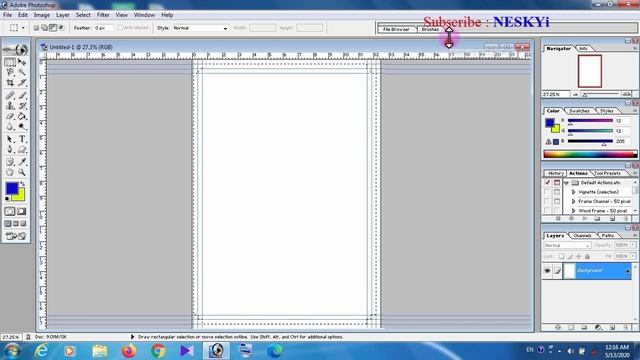Switch to Quick Mask mode
640x360 pixels.
click(22, 211)
